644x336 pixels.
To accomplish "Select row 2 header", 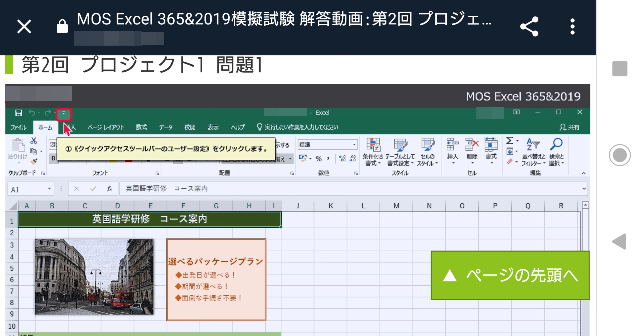I will [x=12, y=233].
